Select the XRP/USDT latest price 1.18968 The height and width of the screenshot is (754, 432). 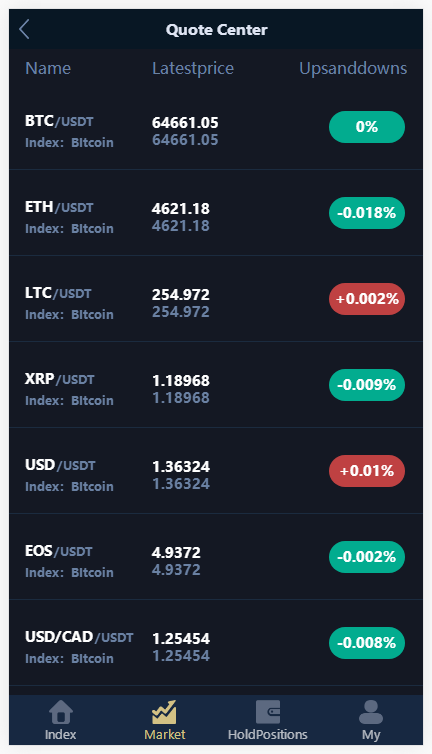(181, 380)
